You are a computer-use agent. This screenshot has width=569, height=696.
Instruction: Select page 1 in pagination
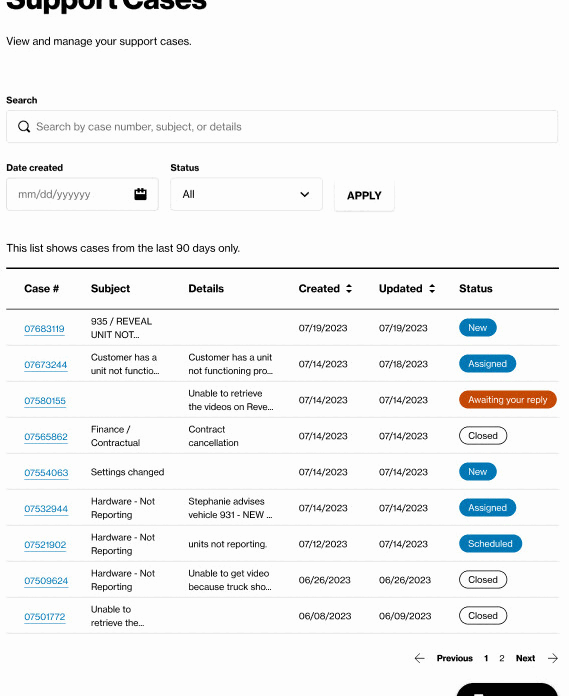click(486, 658)
